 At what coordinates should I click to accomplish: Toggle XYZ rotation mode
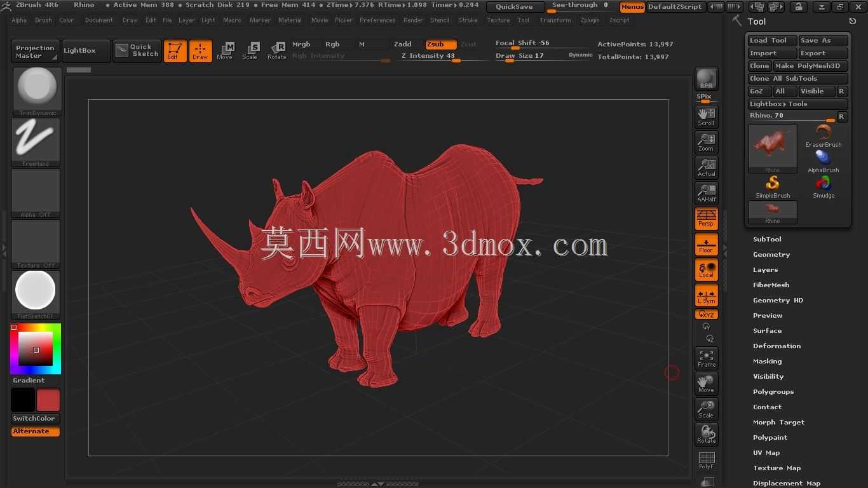[707, 315]
